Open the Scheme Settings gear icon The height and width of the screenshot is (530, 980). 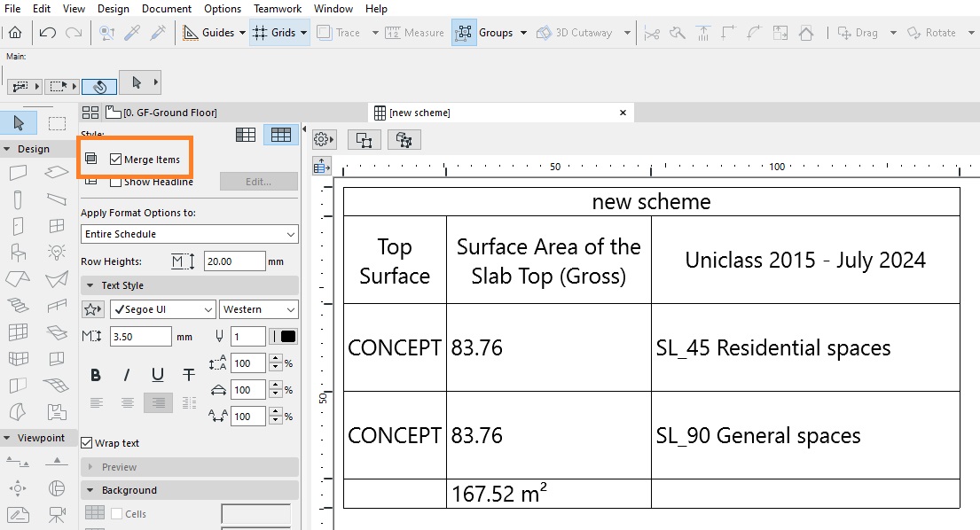pyautogui.click(x=323, y=138)
